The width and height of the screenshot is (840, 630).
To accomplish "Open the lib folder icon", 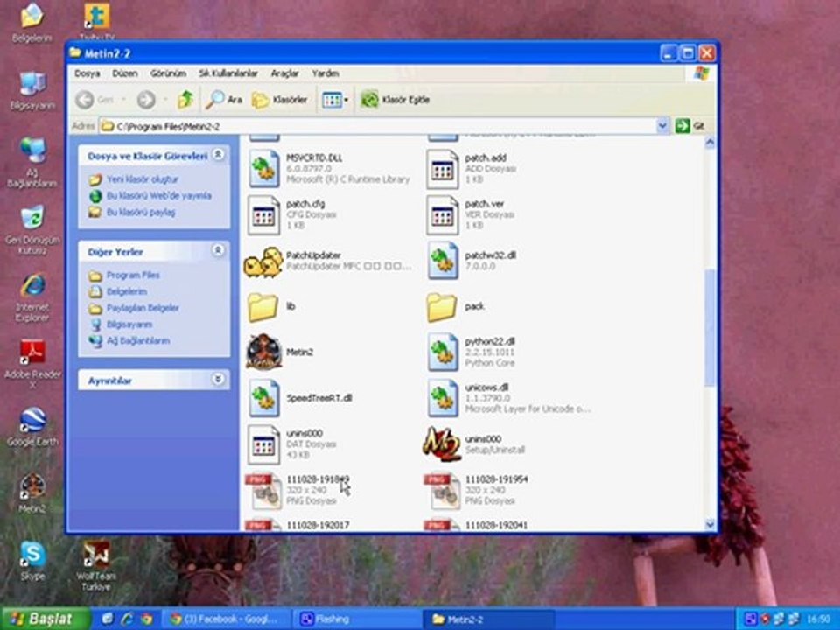I will tap(263, 307).
